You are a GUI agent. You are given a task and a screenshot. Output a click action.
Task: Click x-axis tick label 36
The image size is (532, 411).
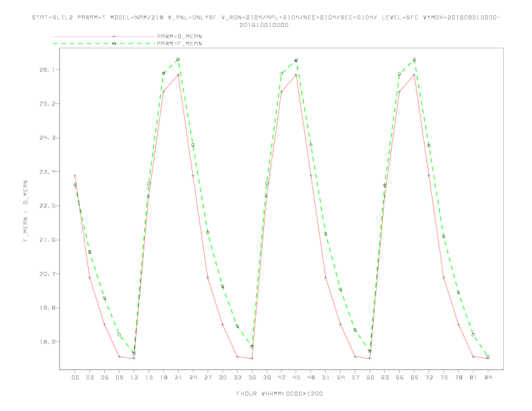pyautogui.click(x=252, y=377)
